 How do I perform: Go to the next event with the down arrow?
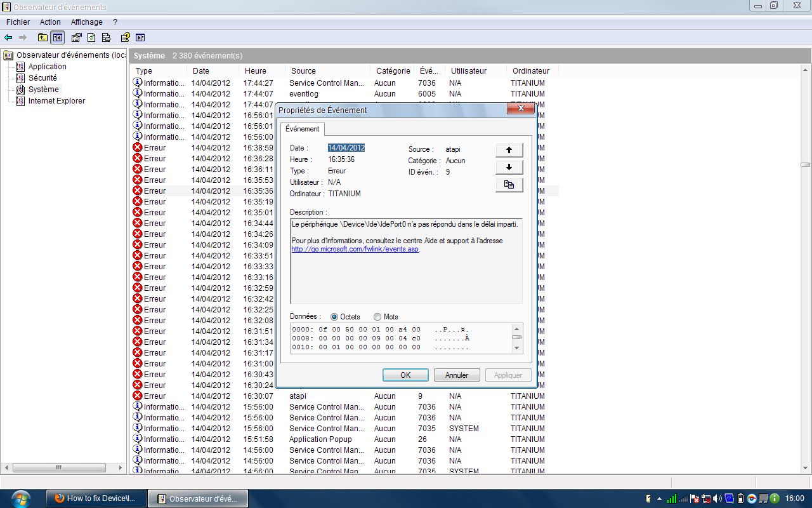point(509,167)
